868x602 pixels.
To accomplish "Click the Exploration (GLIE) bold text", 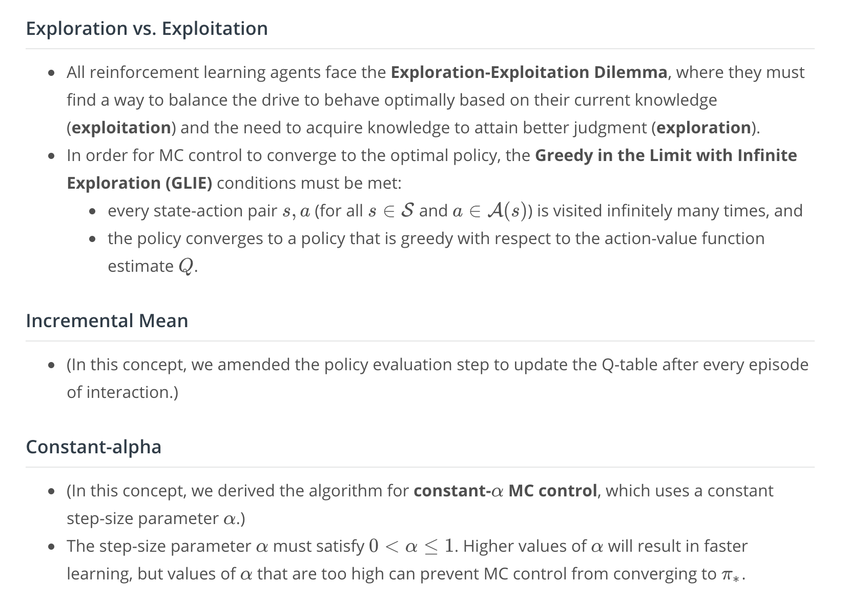I will [139, 183].
